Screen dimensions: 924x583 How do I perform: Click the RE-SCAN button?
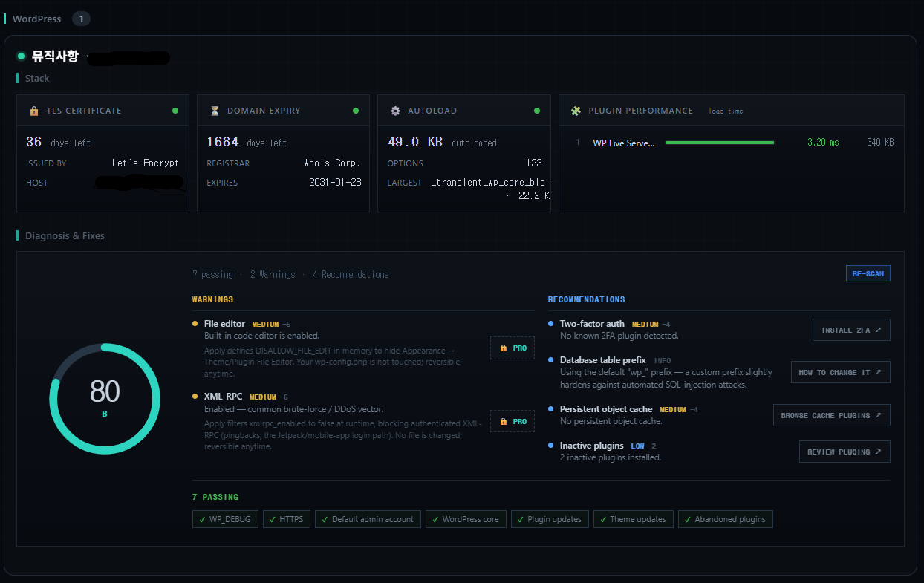(868, 273)
